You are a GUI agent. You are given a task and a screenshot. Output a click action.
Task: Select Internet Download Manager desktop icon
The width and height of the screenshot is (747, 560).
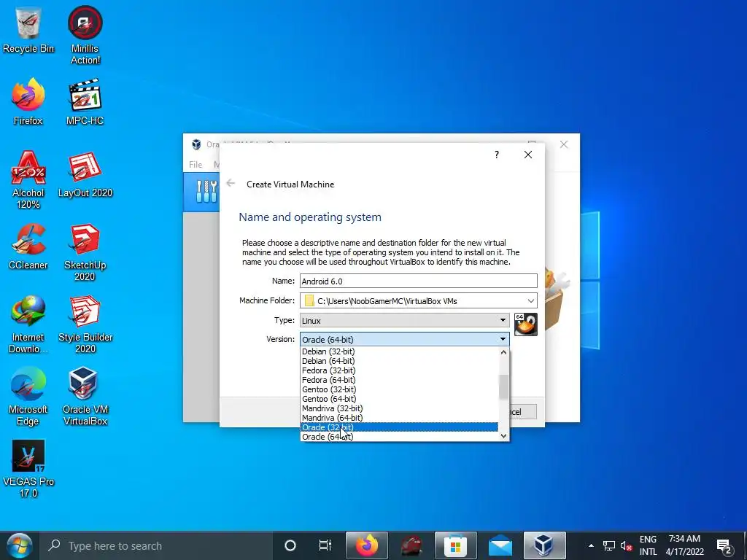click(x=28, y=324)
